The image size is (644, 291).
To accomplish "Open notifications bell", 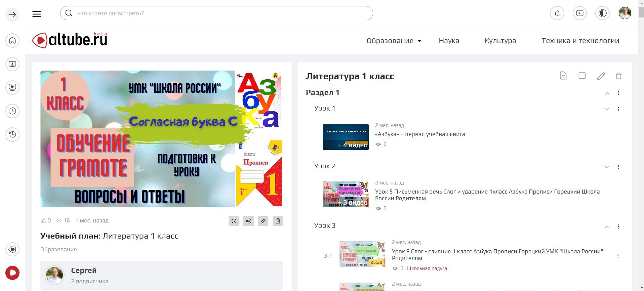I will click(x=557, y=13).
